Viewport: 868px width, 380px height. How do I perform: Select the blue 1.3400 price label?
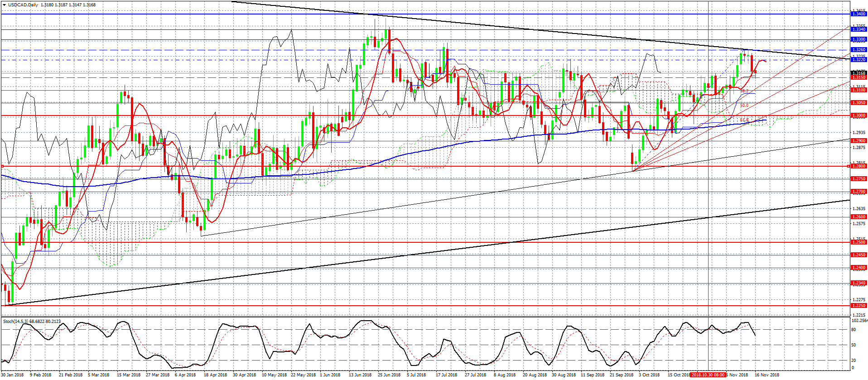(858, 14)
